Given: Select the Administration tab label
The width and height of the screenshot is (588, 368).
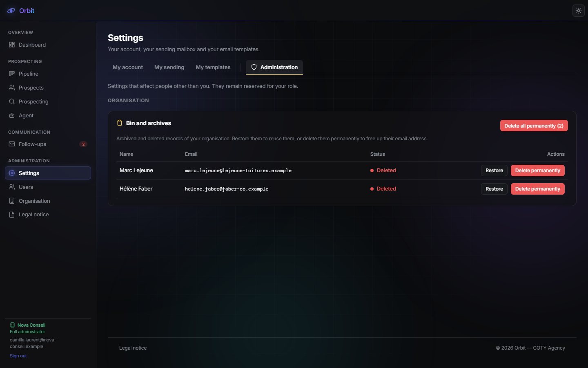Looking at the screenshot, I should point(279,67).
